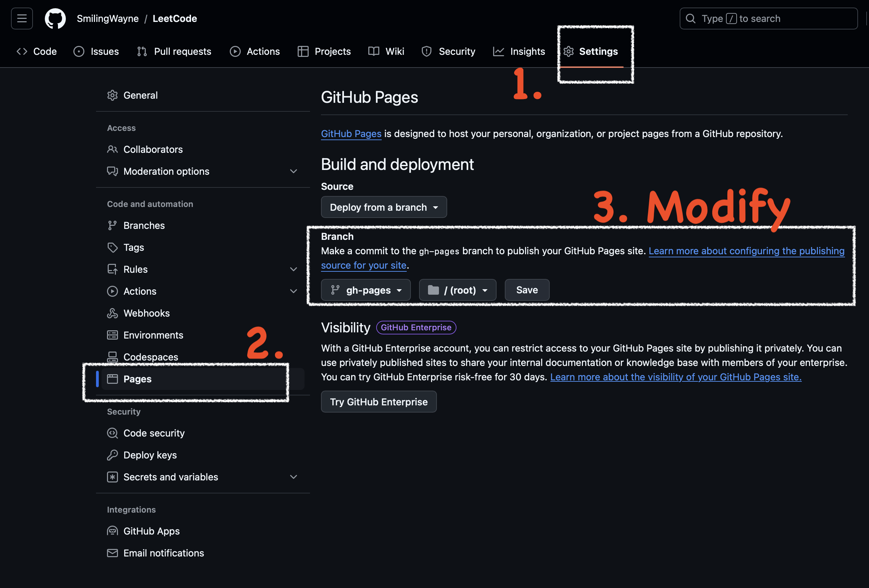Viewport: 869px width, 588px height.
Task: Go to LeetCode repository home
Action: pyautogui.click(x=175, y=18)
